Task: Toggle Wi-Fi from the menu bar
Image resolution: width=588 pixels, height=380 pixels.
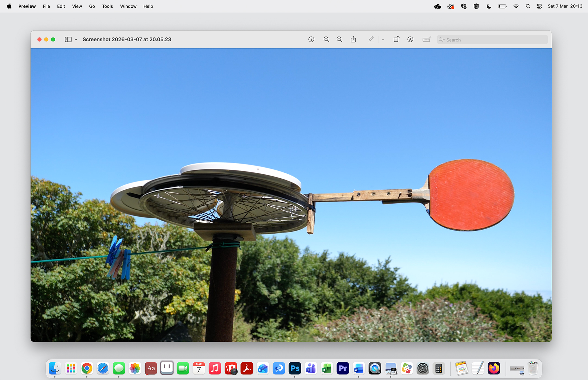Action: pos(516,6)
